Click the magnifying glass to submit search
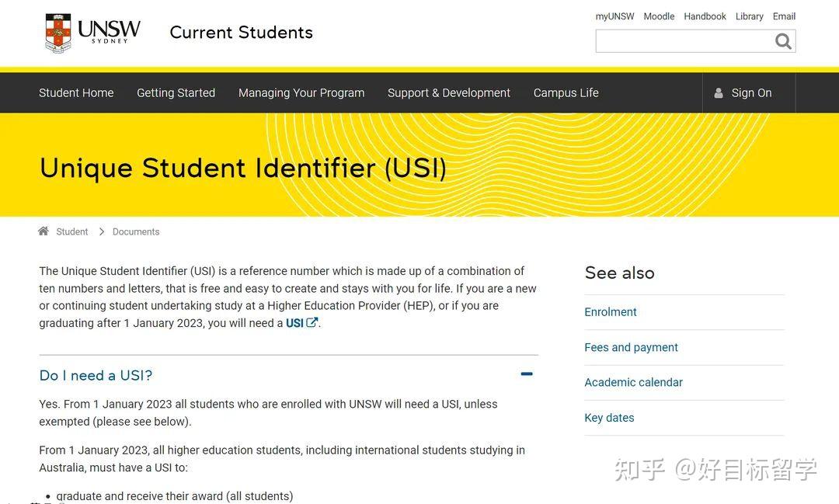Screen dimensions: 839x504 click(783, 41)
